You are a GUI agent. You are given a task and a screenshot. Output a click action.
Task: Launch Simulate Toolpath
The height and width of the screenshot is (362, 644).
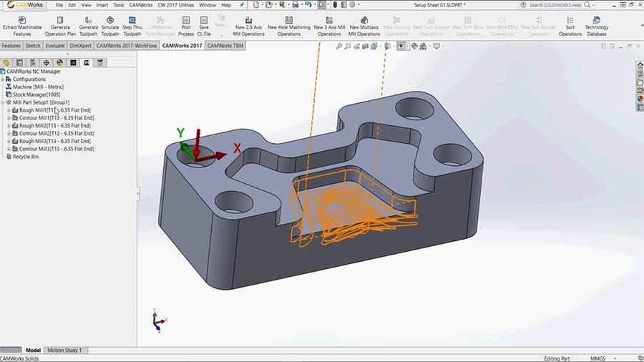coord(110,26)
